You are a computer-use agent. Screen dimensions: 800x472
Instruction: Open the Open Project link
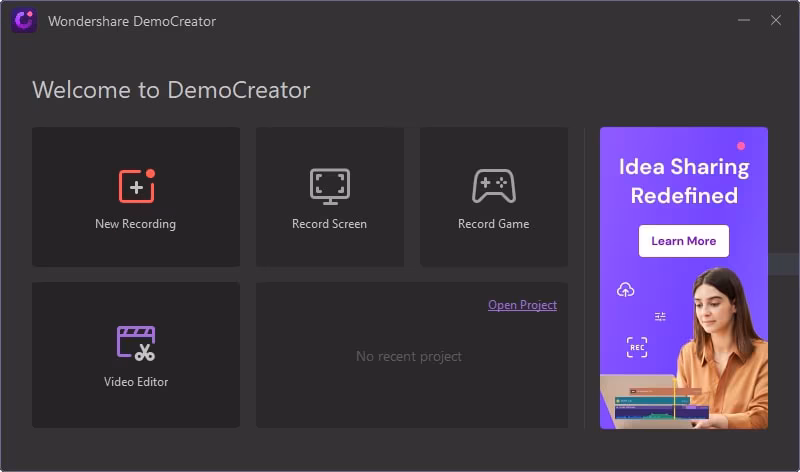pyautogui.click(x=522, y=305)
